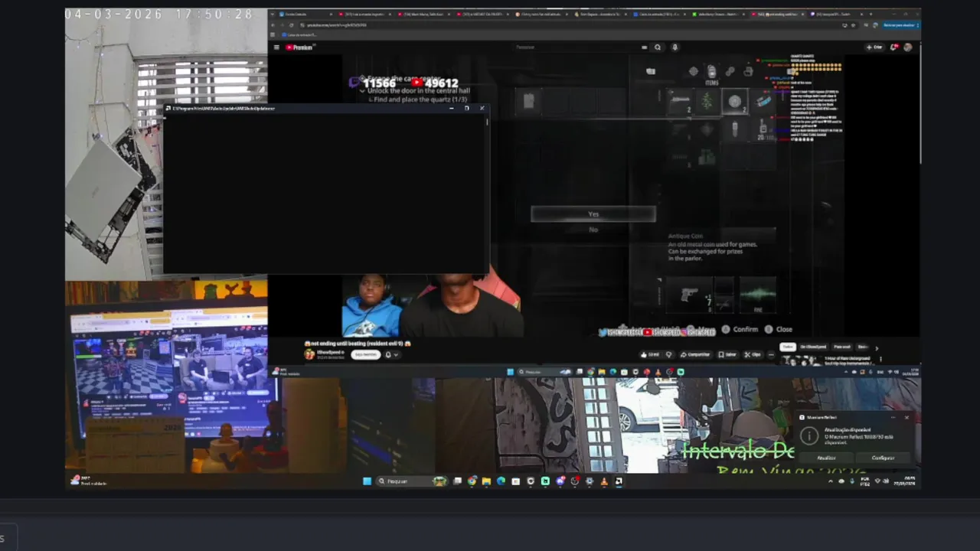Click Atualizar in Macrium Reflect notification
Viewport: 980px width, 551px height.
[x=826, y=458]
